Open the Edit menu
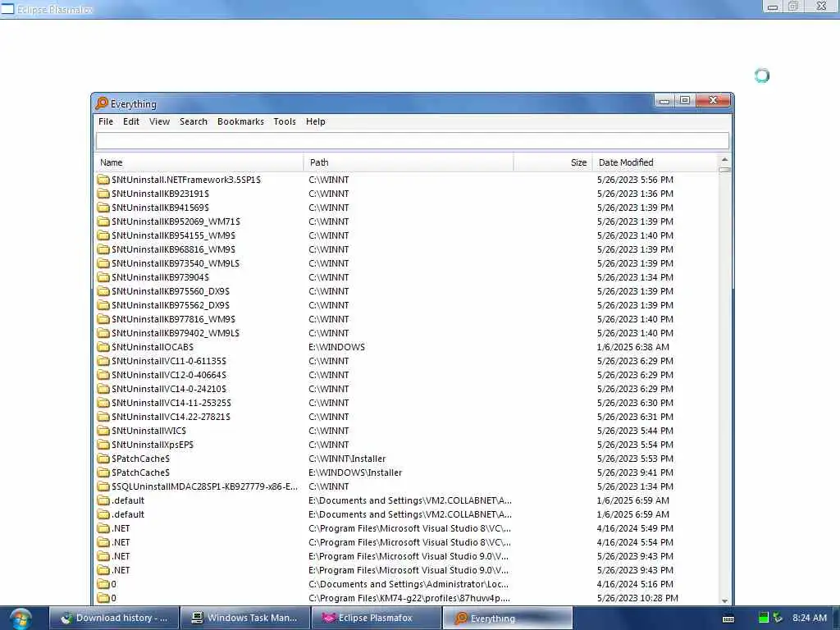840x630 pixels. pos(130,121)
